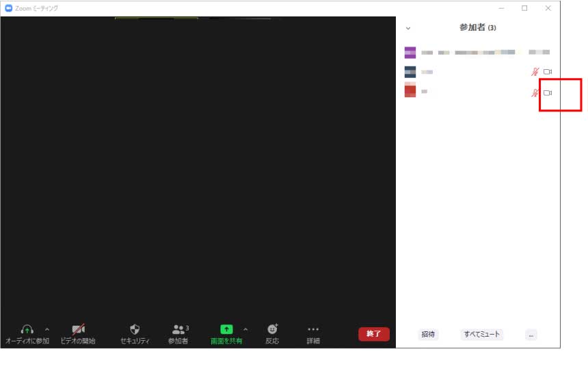Select the first participant with purple avatar
Image resolution: width=588 pixels, height=377 pixels.
tap(410, 52)
